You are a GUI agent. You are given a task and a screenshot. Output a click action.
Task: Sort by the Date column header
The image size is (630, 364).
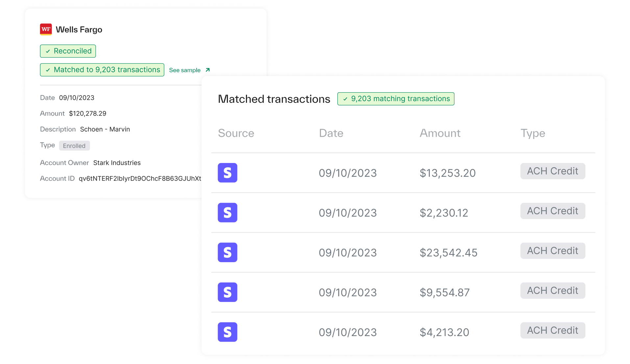(331, 133)
